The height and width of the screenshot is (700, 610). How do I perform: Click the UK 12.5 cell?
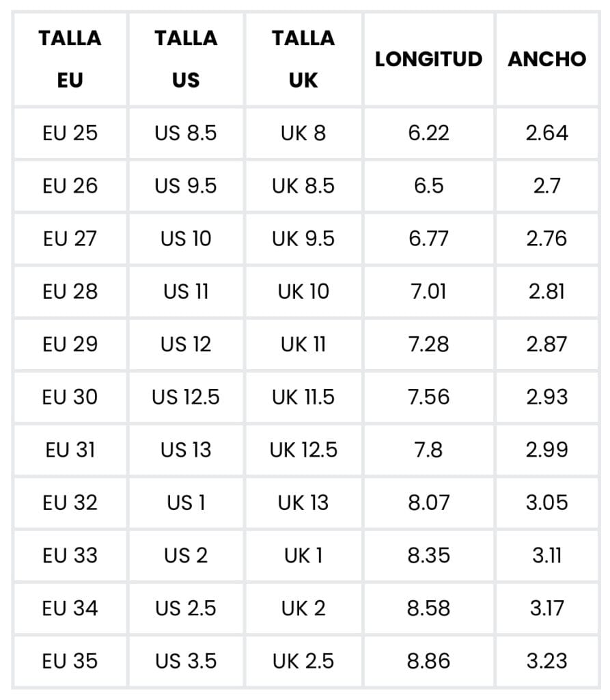[303, 450]
